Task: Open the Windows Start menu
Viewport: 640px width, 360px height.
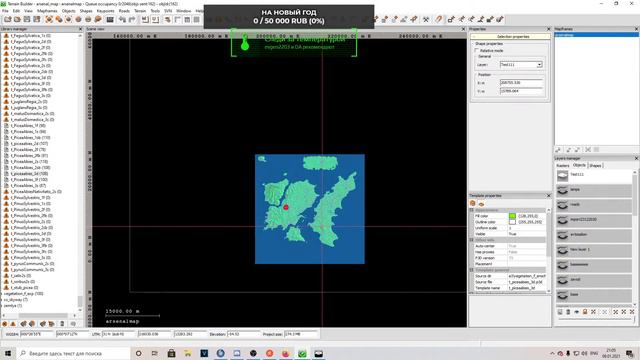Action: point(8,353)
